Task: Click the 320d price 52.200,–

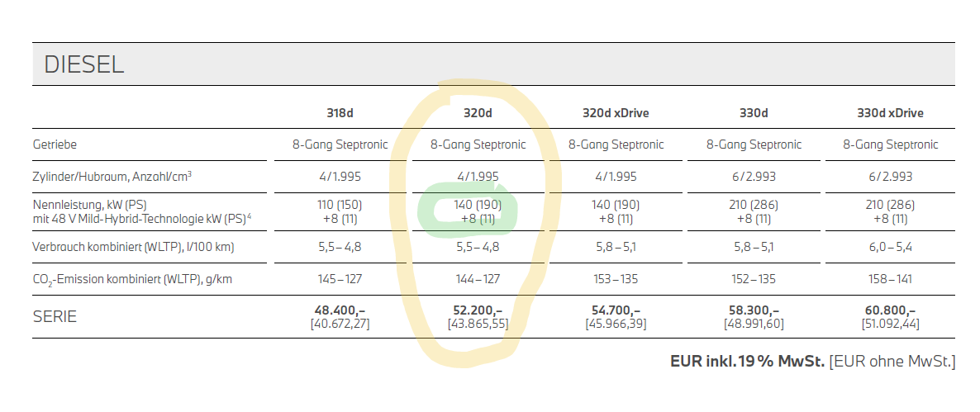Action: [478, 310]
